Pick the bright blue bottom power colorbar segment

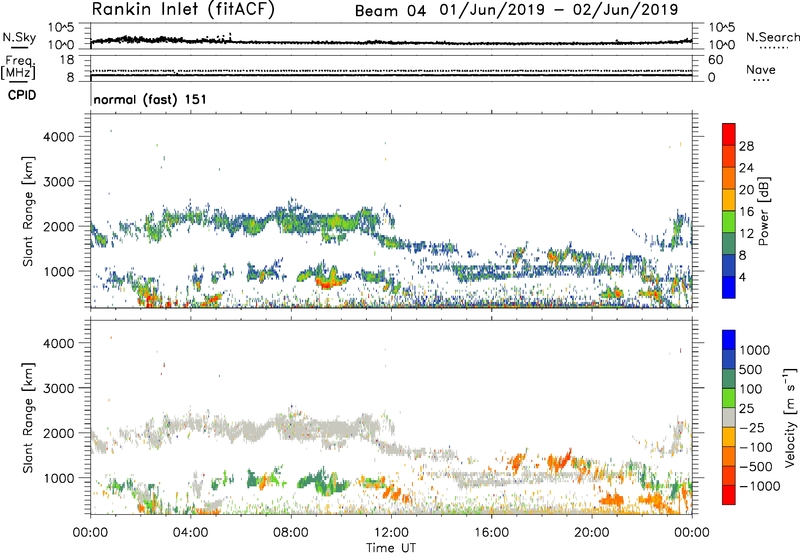point(729,288)
